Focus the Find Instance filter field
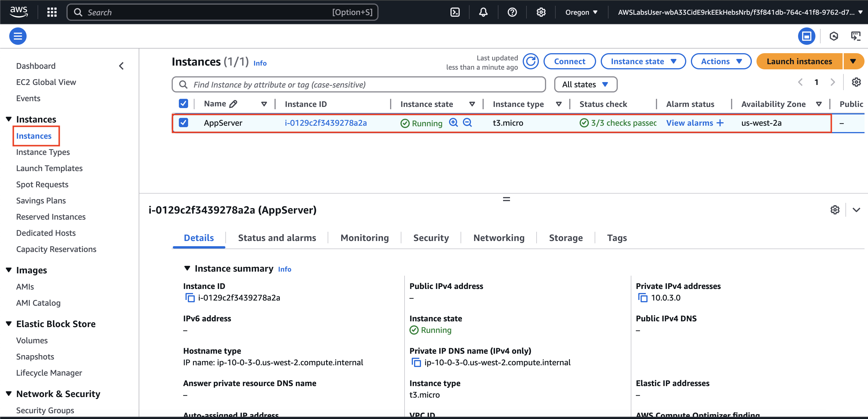This screenshot has height=419, width=868. (359, 84)
